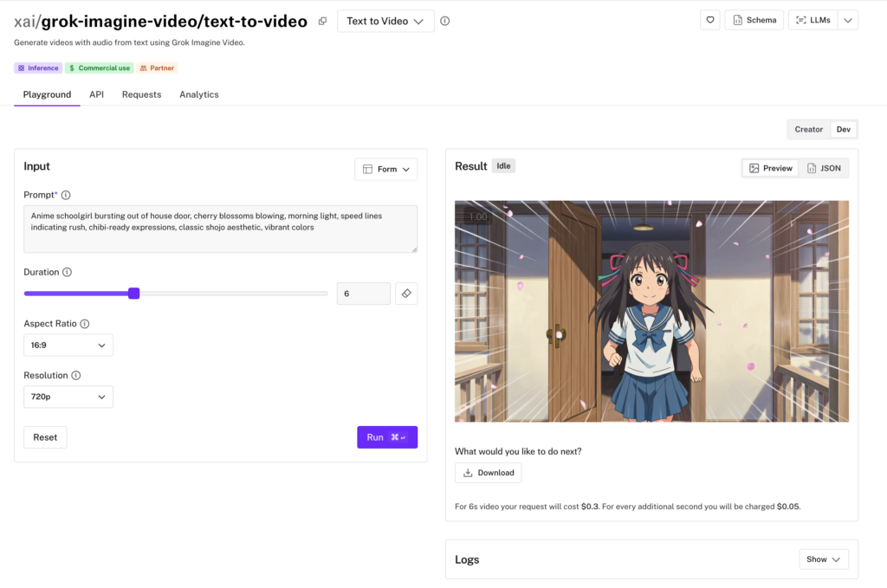Click the info icon beside Text to Video
Viewport: 887px width, 588px height.
pyautogui.click(x=445, y=22)
